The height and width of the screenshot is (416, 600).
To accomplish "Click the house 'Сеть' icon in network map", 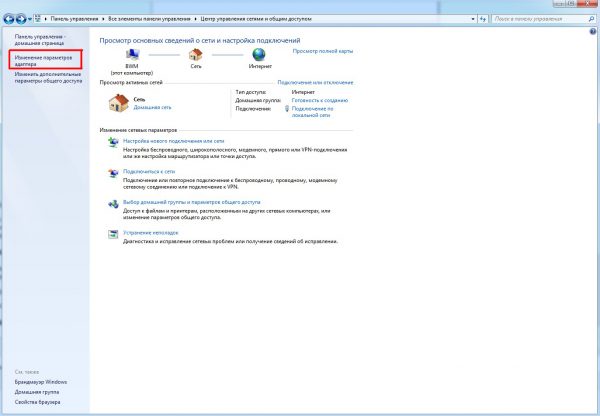I will pos(196,55).
